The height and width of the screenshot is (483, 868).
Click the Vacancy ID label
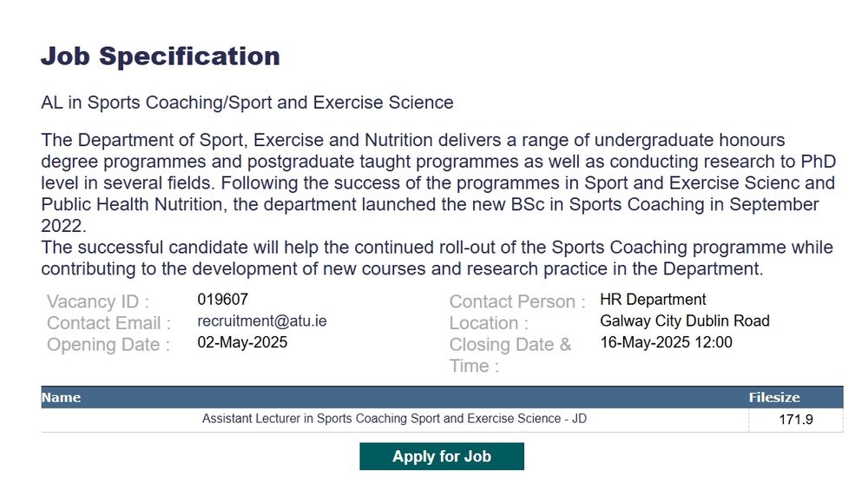point(98,301)
